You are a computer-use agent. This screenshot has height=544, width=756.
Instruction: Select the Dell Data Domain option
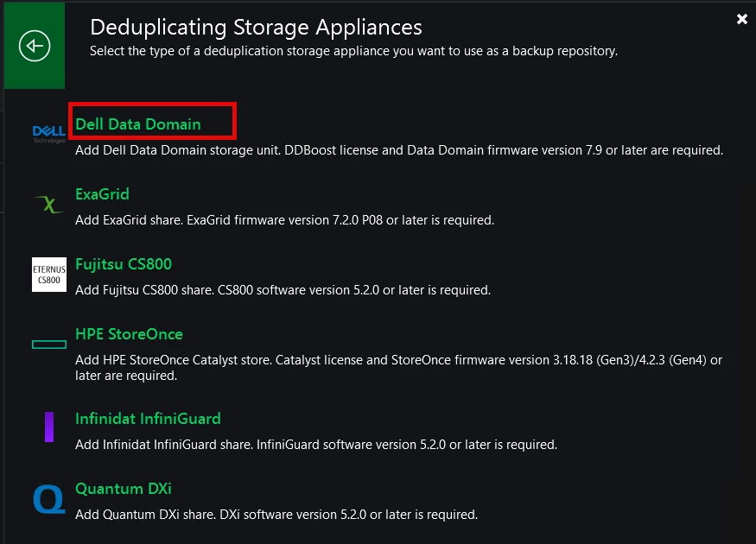pos(138,124)
